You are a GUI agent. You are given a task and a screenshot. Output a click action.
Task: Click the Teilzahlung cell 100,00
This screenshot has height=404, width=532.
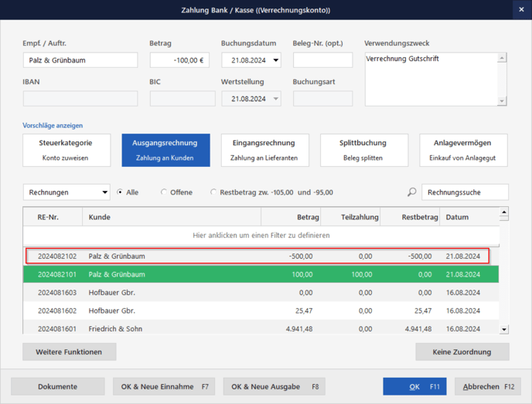coord(362,274)
